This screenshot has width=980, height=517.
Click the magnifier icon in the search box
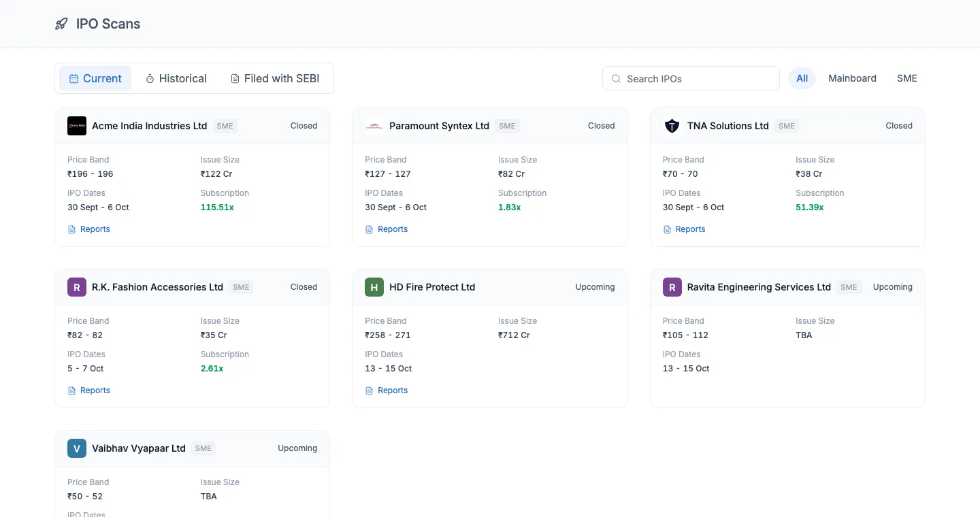(x=616, y=79)
